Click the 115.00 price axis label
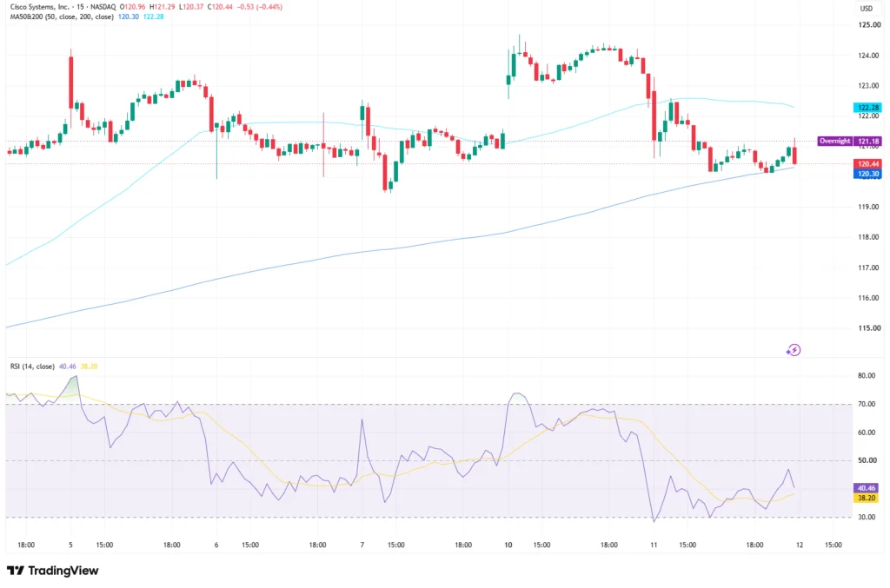Image resolution: width=890 pixels, height=588 pixels. click(x=869, y=327)
